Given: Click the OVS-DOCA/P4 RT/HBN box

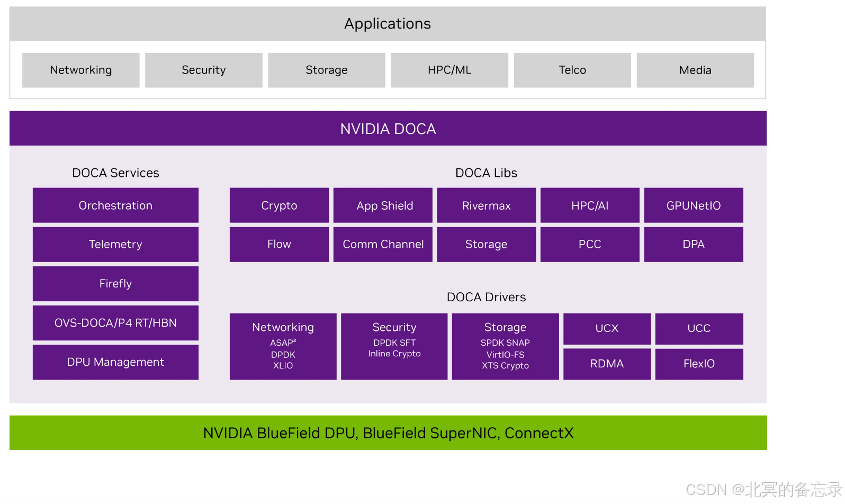Looking at the screenshot, I should pyautogui.click(x=115, y=323).
